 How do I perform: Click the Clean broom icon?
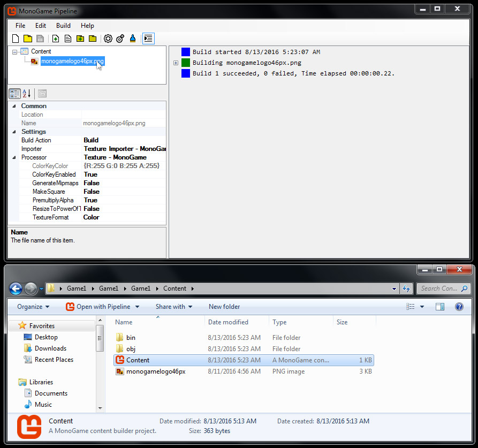pyautogui.click(x=133, y=39)
